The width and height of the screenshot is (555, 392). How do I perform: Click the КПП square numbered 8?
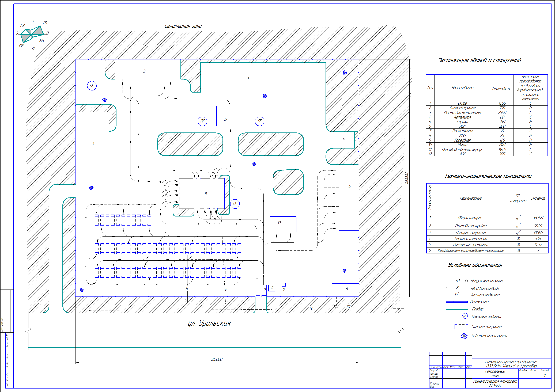pos(272,288)
